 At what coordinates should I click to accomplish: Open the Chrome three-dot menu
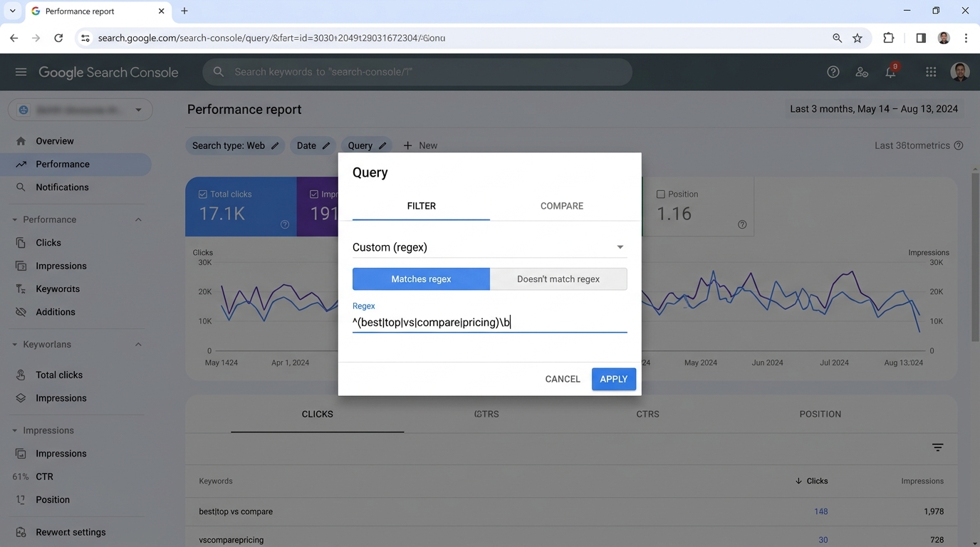pyautogui.click(x=966, y=38)
